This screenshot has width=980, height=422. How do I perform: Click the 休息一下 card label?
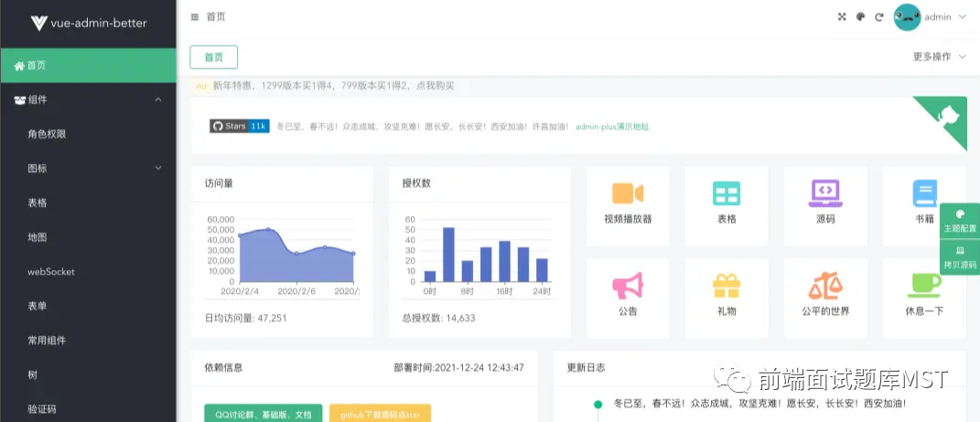tap(924, 311)
